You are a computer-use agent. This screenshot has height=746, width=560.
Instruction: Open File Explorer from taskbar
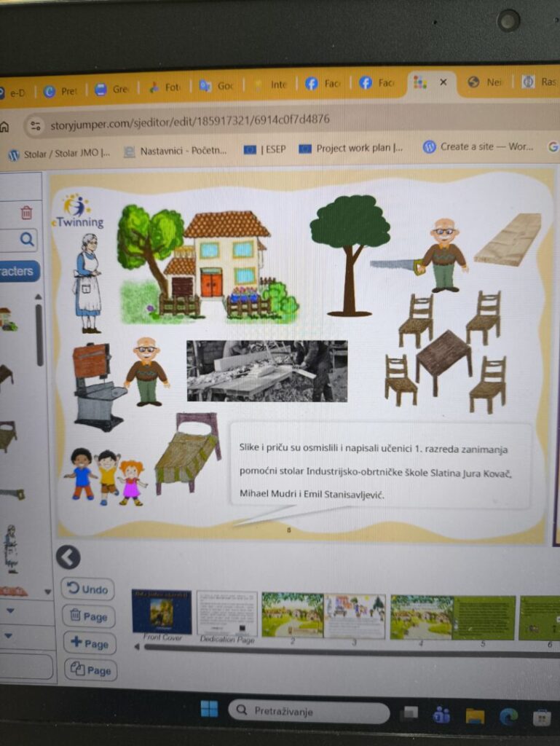pyautogui.click(x=475, y=715)
